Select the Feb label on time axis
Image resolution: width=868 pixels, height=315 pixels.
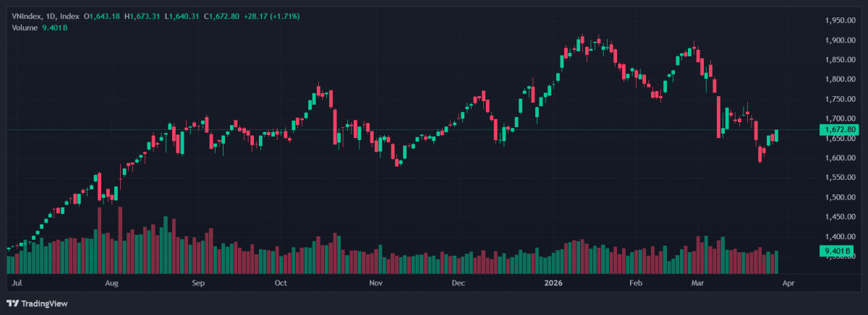(635, 284)
